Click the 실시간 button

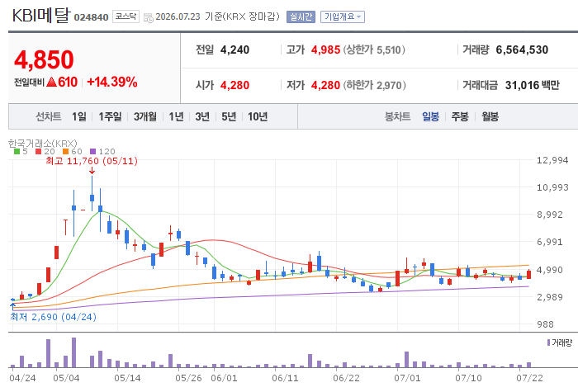[301, 17]
